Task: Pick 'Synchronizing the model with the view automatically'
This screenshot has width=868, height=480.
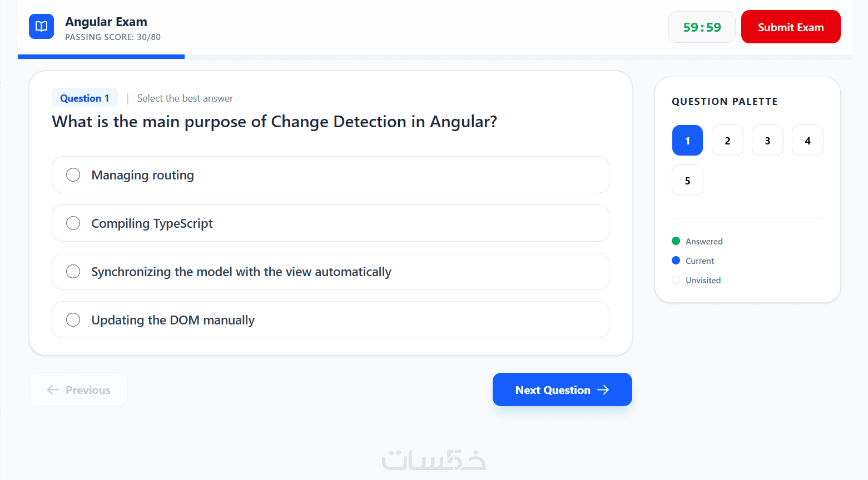Action: tap(73, 272)
